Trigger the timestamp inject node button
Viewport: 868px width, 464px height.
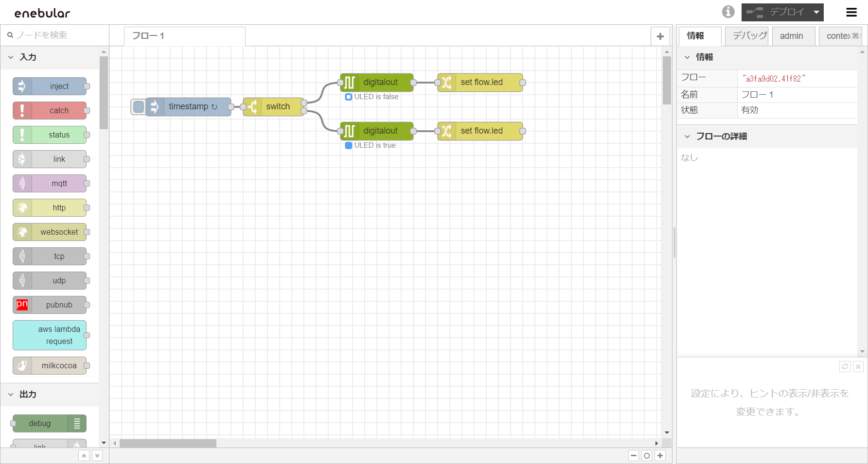[x=138, y=107]
